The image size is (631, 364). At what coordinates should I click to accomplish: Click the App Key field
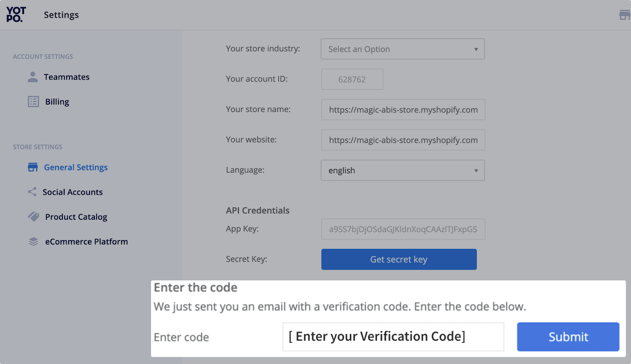point(403,229)
